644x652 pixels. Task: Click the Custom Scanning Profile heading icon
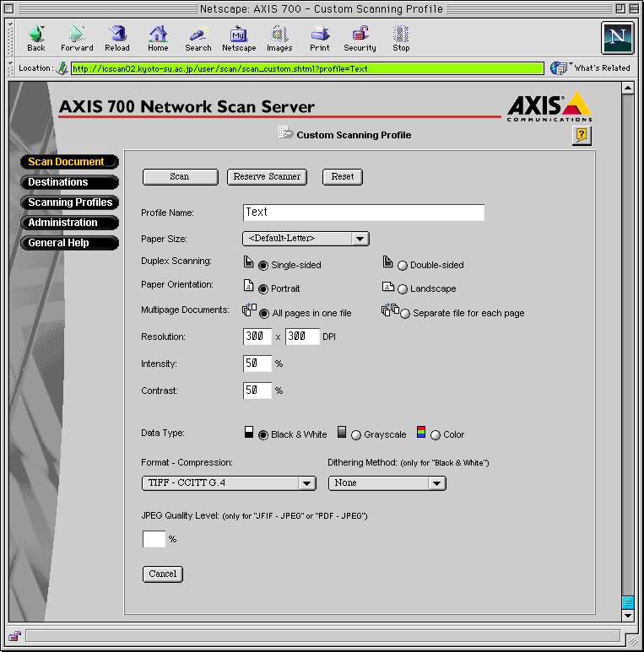coord(285,132)
